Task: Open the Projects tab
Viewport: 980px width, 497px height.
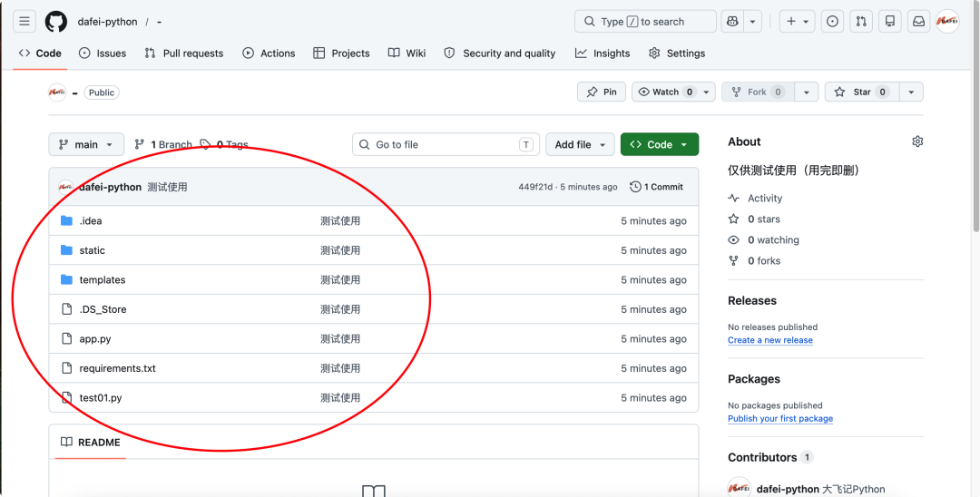Action: coord(341,54)
